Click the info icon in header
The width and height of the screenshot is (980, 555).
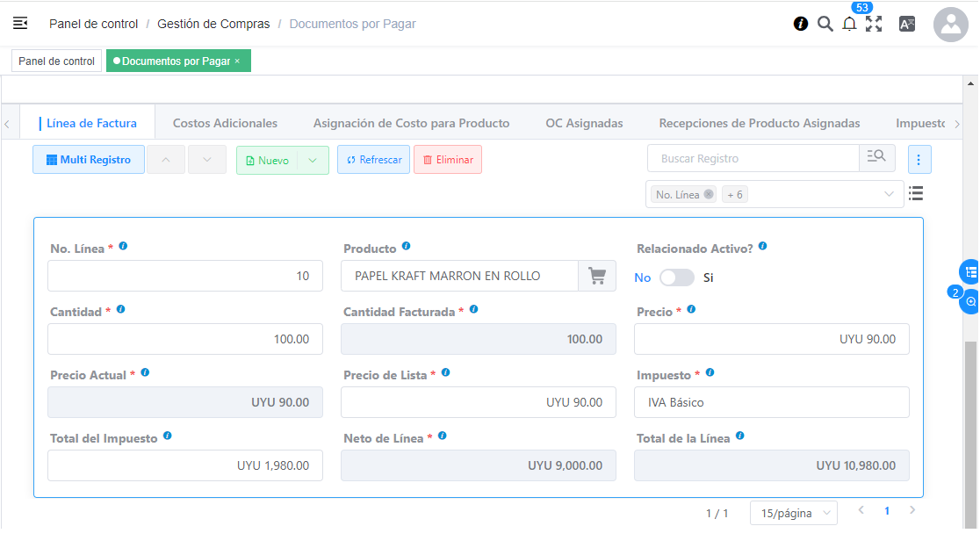[x=801, y=24]
